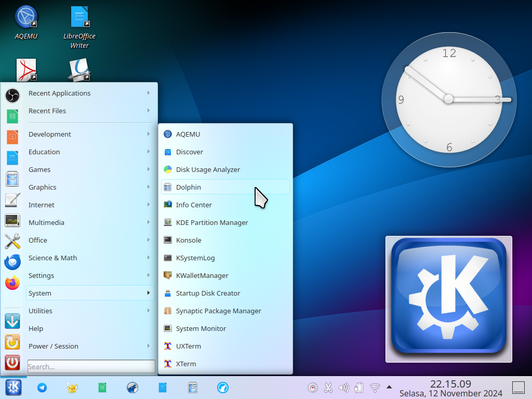Click the Show Desktop button in panel
Viewport: 532px width, 399px height.
coord(518,388)
